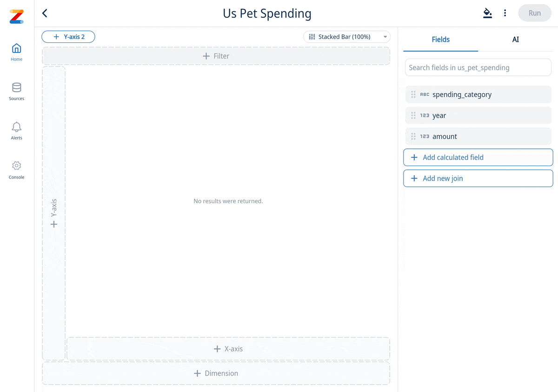
Task: Add a Y-axis 2 to the chart
Action: 68,36
